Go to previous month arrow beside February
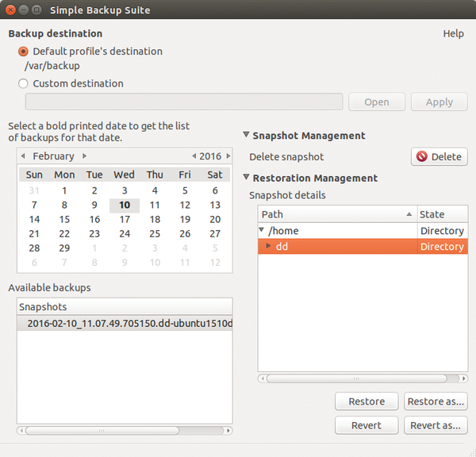This screenshot has width=476, height=457. [x=23, y=156]
